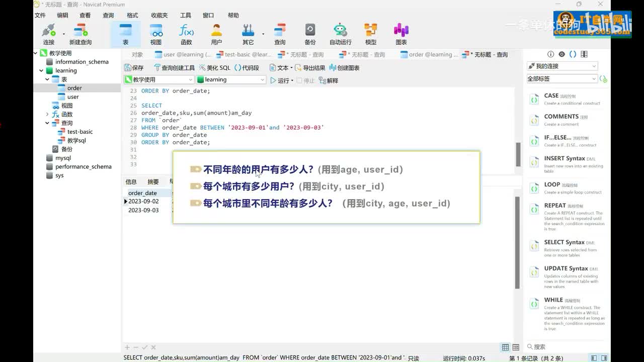Select the 查询 (Query) toolbar icon
The height and width of the screenshot is (362, 644).
280,34
